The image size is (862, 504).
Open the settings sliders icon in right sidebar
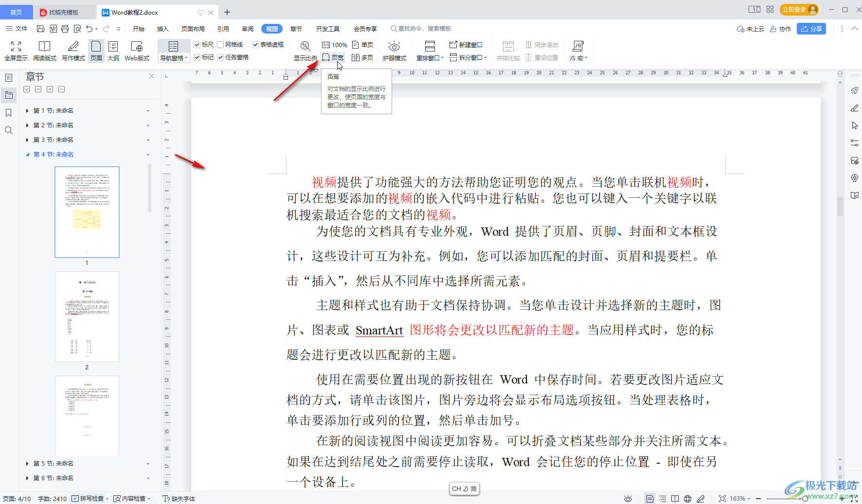click(854, 143)
